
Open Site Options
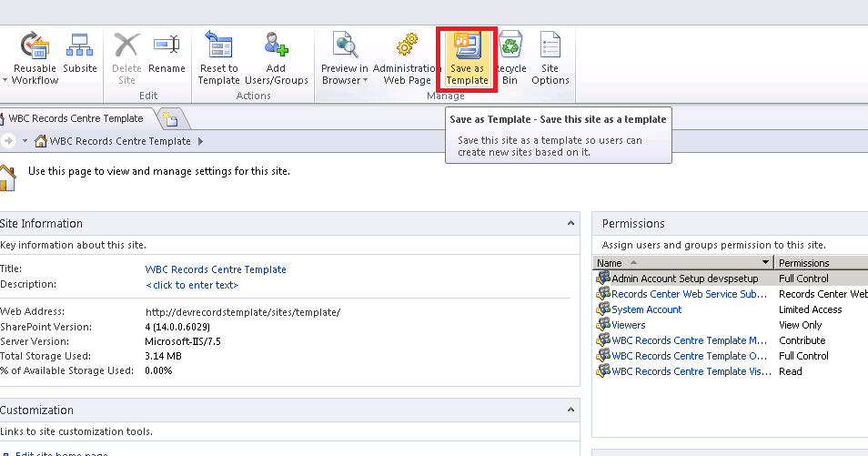[x=550, y=58]
